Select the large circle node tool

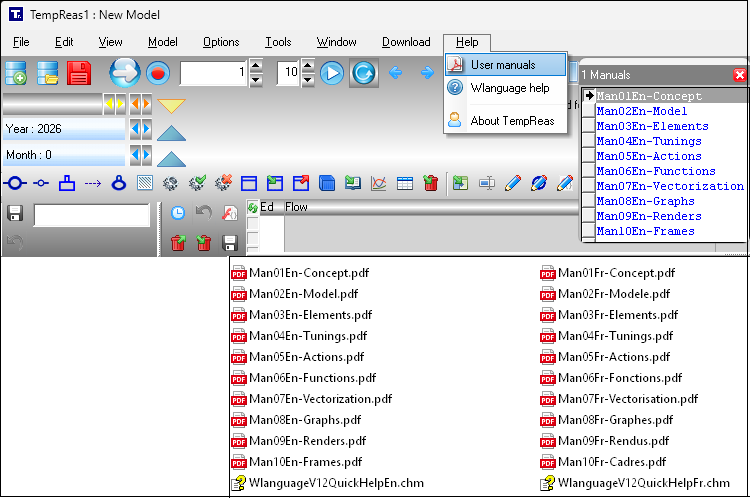15,183
